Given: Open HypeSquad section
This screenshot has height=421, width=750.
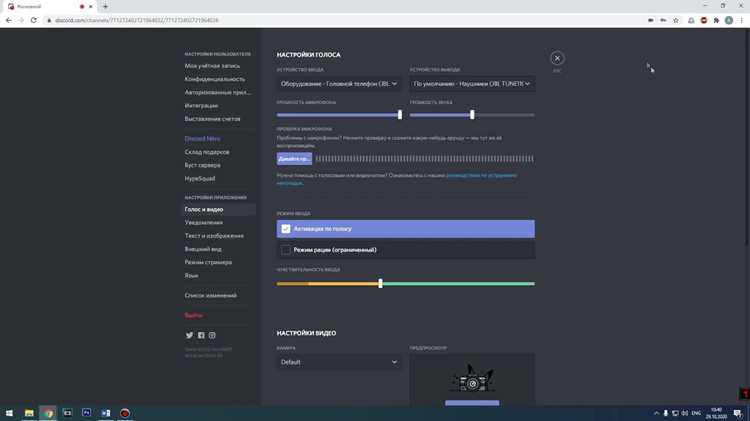Looking at the screenshot, I should pos(200,178).
